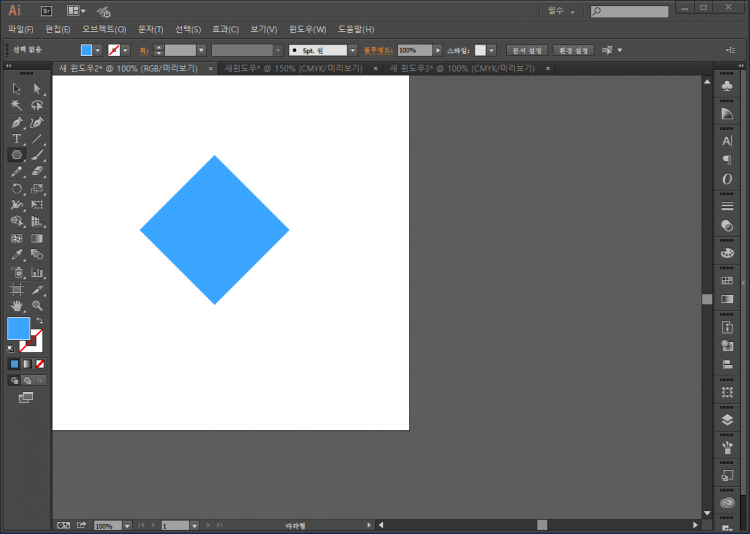Screen dimensions: 750x534
Task: Select the Magic Wand tool
Action: 16,105
